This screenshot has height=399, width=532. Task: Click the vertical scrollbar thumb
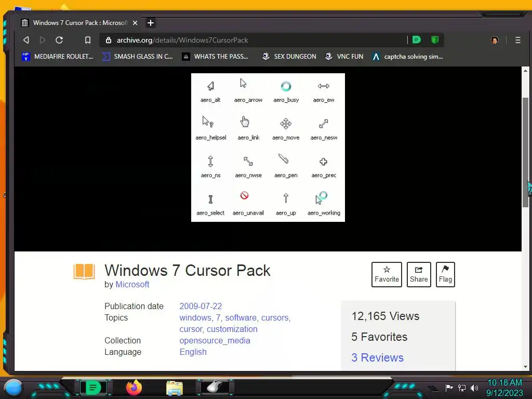coord(526,152)
